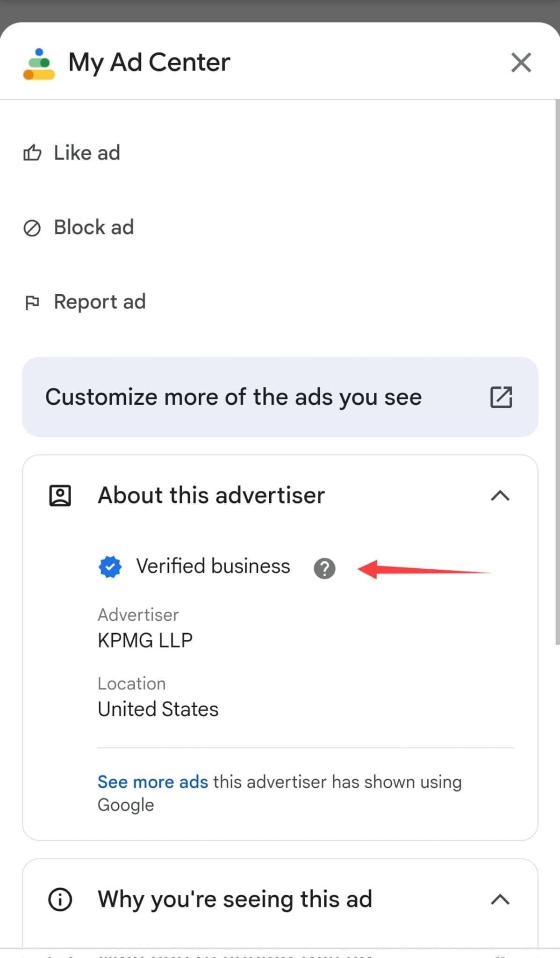Click the vertical scrollbar on the right edge
The width and height of the screenshot is (560, 958).
click(x=557, y=372)
